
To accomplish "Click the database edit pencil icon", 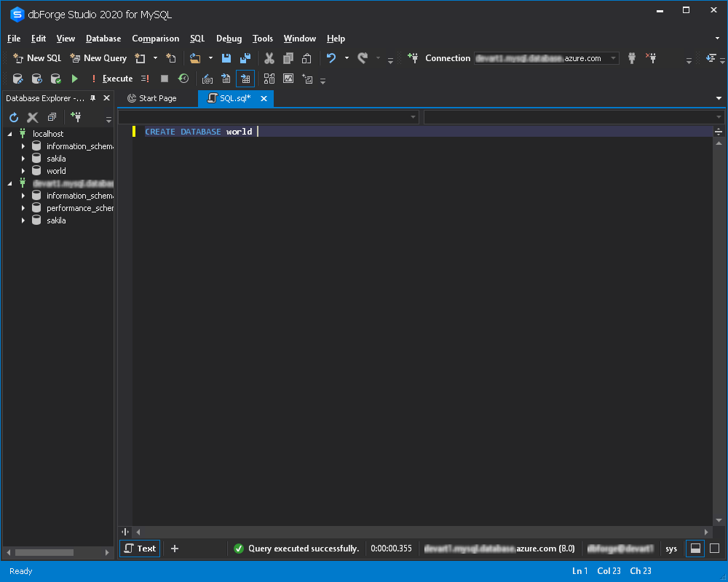I will coord(17,79).
